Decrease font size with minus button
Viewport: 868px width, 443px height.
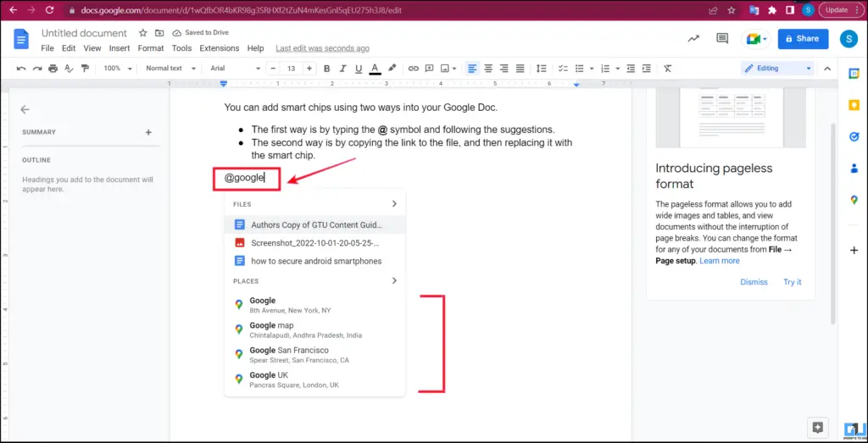(x=273, y=69)
